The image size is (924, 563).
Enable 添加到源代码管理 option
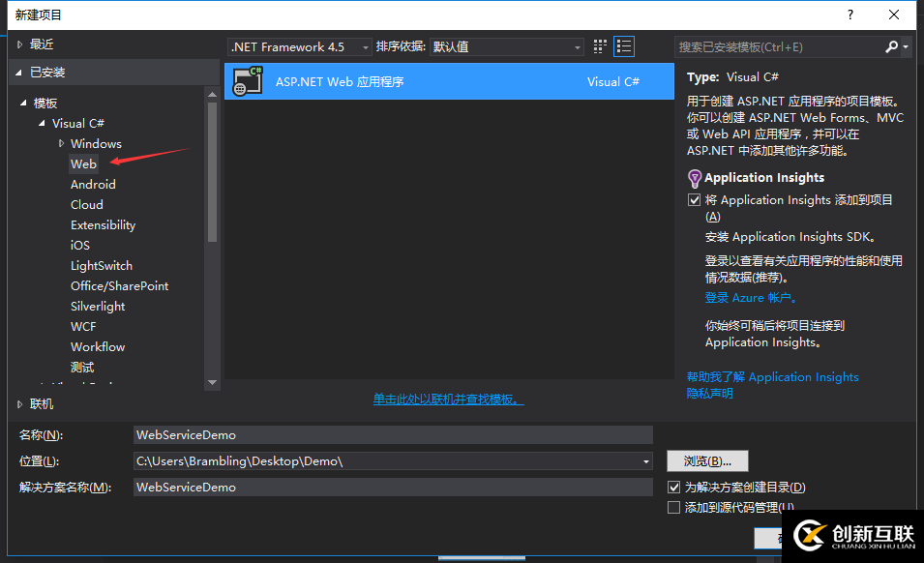click(x=673, y=507)
